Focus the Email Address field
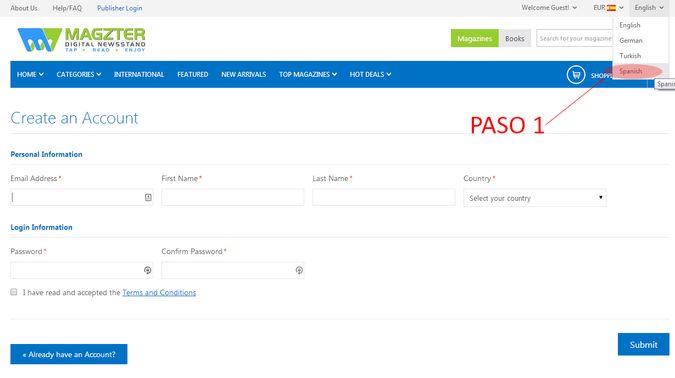The image size is (675, 378). tap(82, 197)
